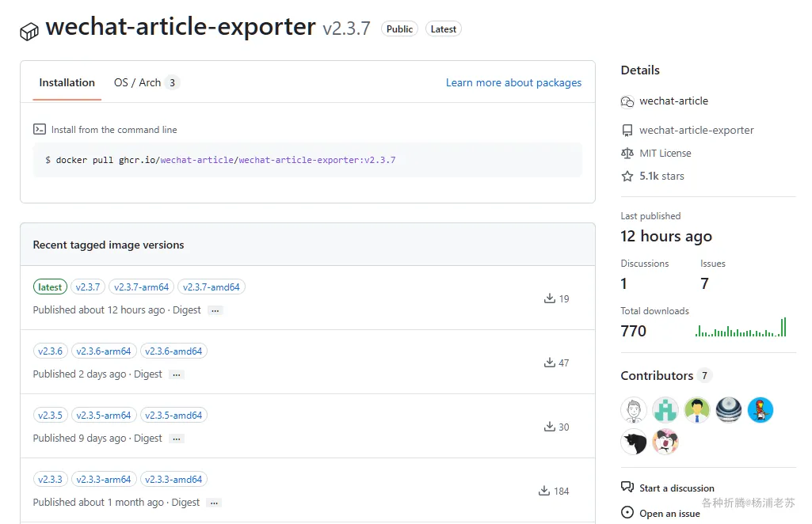Click the wechat-article owner avatar icon

[627, 101]
